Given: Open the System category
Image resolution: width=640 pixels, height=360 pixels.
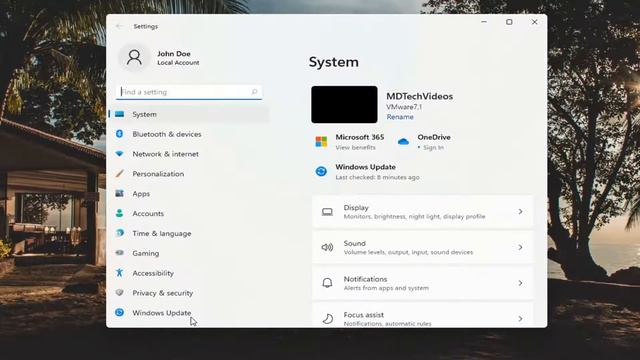Looking at the screenshot, I should [189, 114].
